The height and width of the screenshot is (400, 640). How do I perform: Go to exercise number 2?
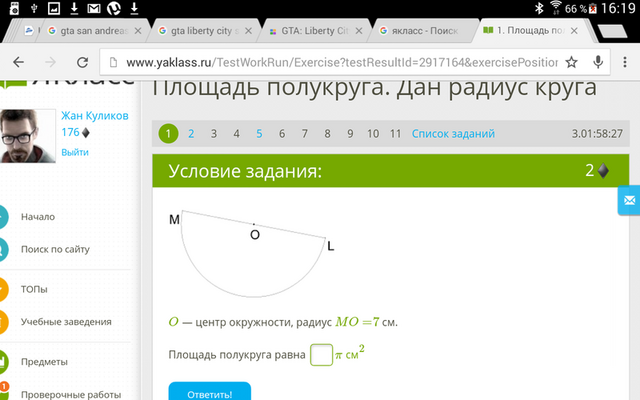[191, 134]
